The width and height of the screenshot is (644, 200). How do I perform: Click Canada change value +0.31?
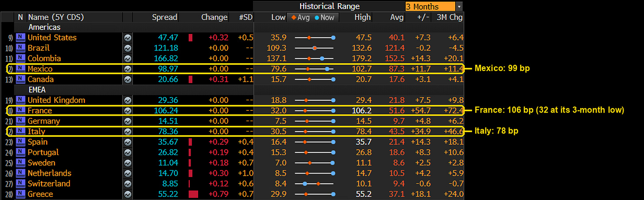tap(218, 79)
